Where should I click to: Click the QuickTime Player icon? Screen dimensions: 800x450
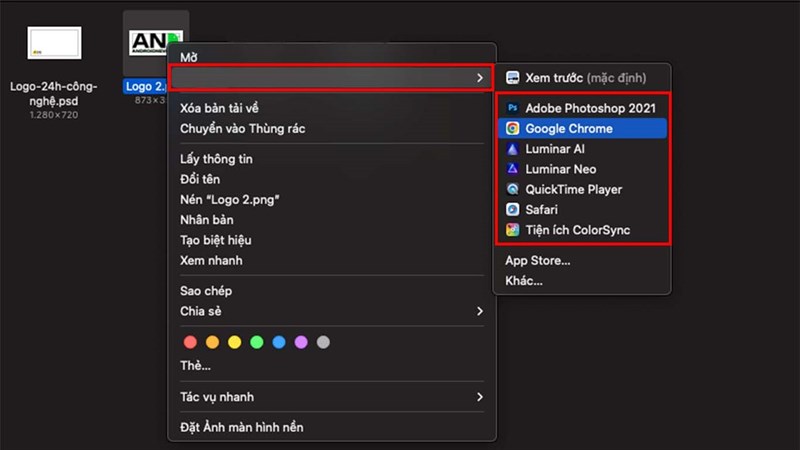point(513,189)
